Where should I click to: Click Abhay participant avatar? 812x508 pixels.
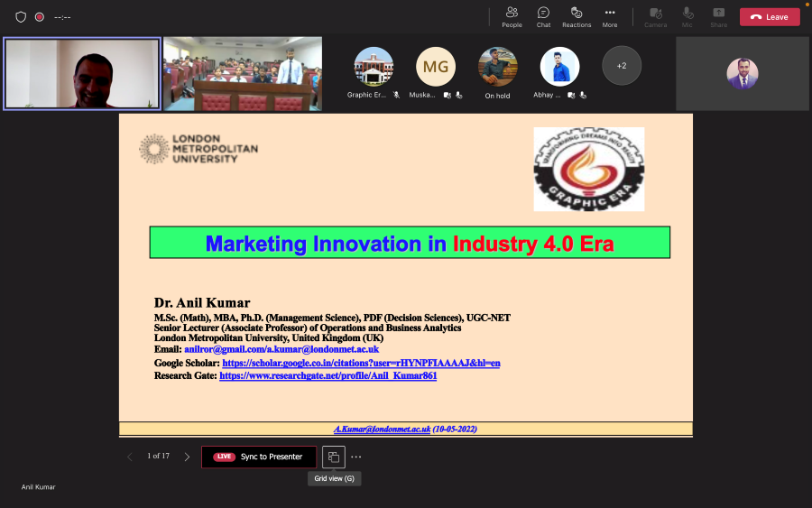(559, 66)
